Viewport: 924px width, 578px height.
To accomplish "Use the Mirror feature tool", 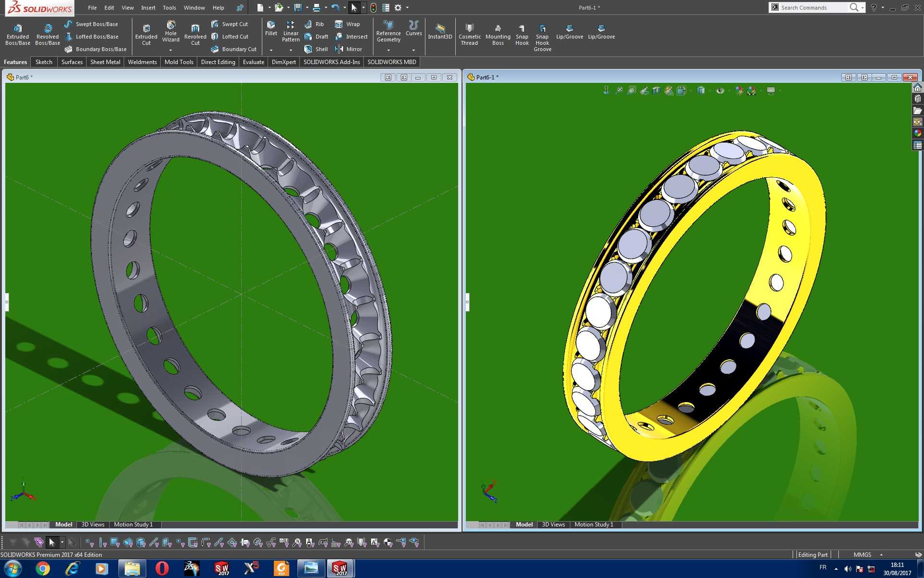I will pos(348,49).
